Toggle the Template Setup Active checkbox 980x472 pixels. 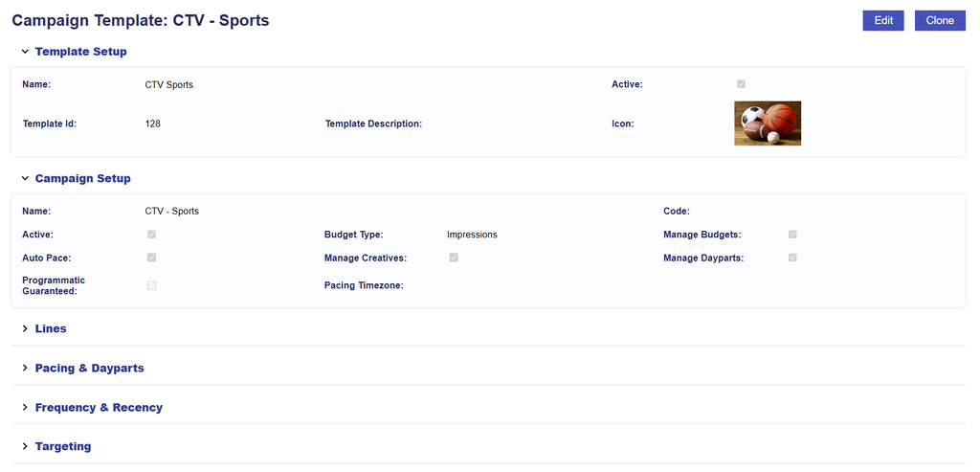click(x=742, y=84)
